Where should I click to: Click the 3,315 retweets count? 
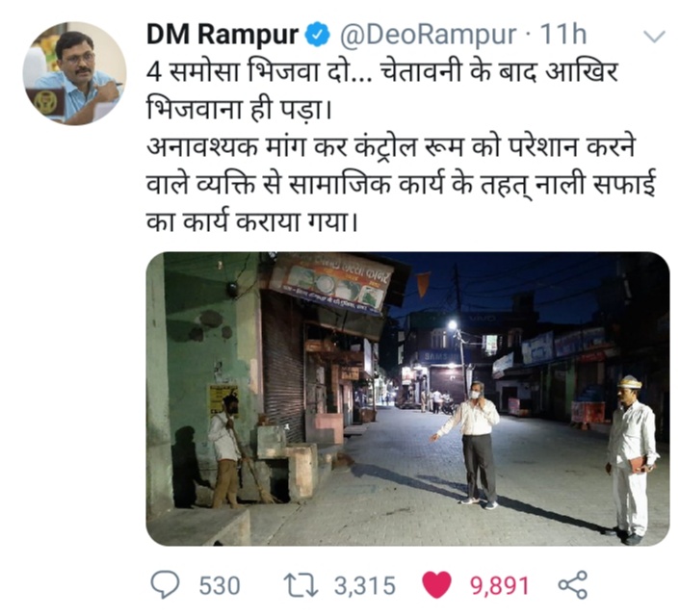coord(365,585)
